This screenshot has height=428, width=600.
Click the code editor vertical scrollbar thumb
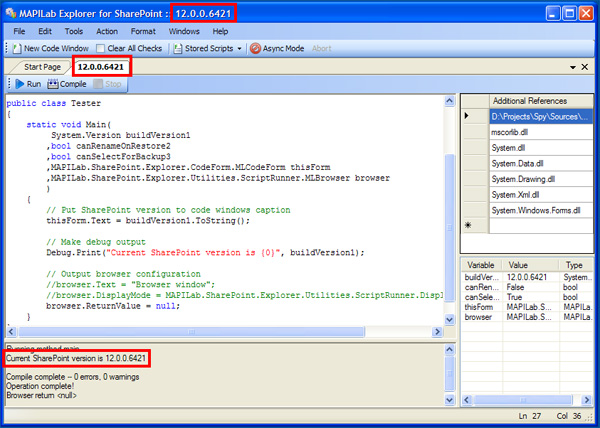click(450, 228)
